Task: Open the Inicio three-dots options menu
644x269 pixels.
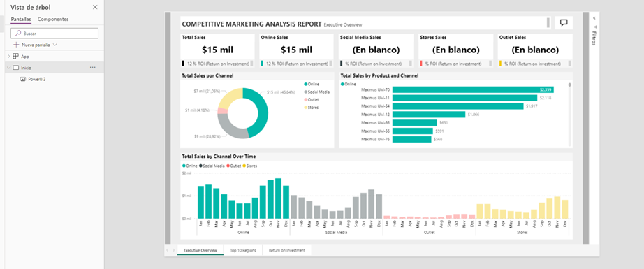Action: coord(92,67)
